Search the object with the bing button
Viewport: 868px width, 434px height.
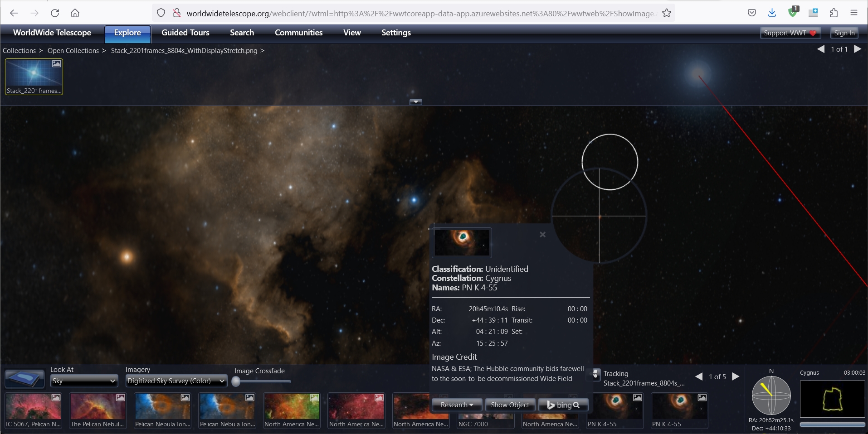(563, 405)
